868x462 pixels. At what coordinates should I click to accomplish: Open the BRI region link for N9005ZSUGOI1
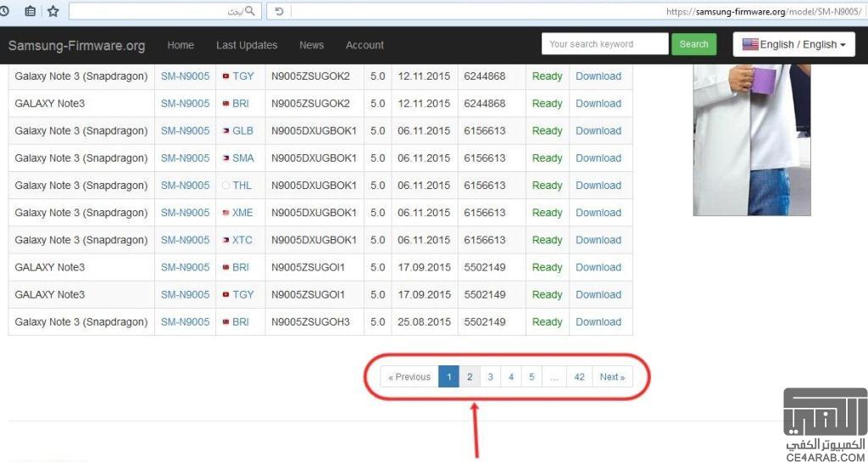[x=241, y=267]
